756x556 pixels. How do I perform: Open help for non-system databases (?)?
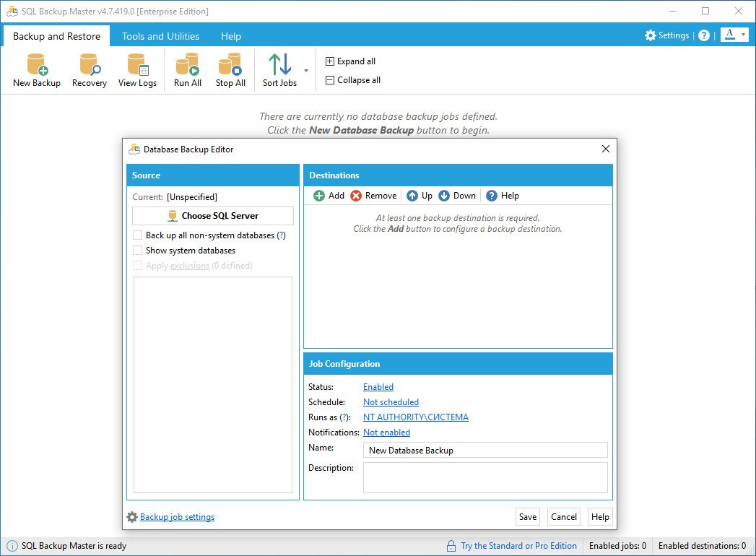point(282,235)
